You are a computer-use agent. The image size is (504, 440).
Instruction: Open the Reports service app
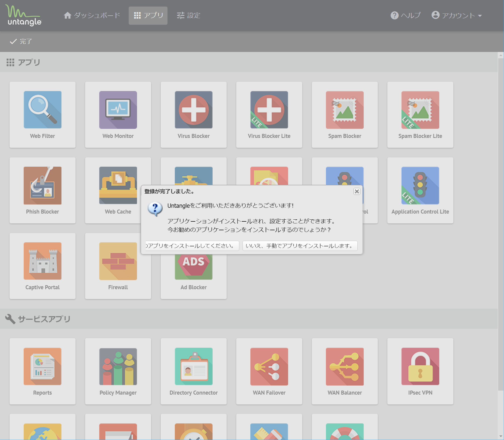43,371
